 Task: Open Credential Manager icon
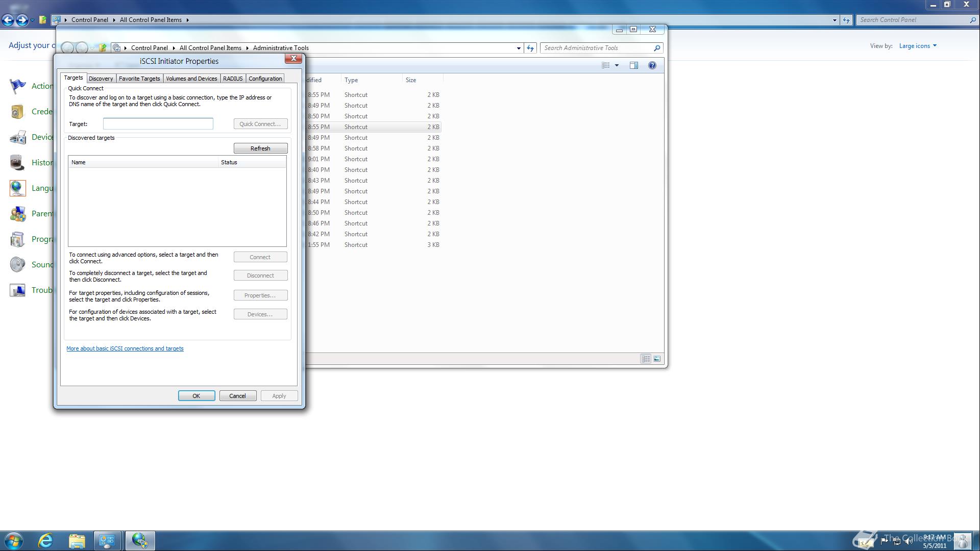click(x=17, y=112)
